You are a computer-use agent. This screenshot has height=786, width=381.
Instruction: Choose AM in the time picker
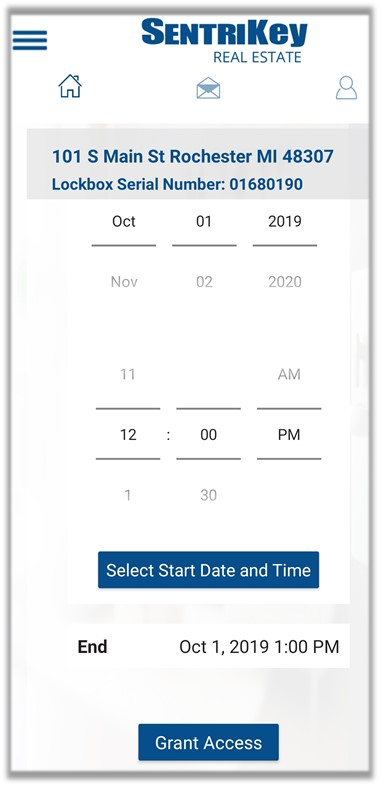click(289, 374)
